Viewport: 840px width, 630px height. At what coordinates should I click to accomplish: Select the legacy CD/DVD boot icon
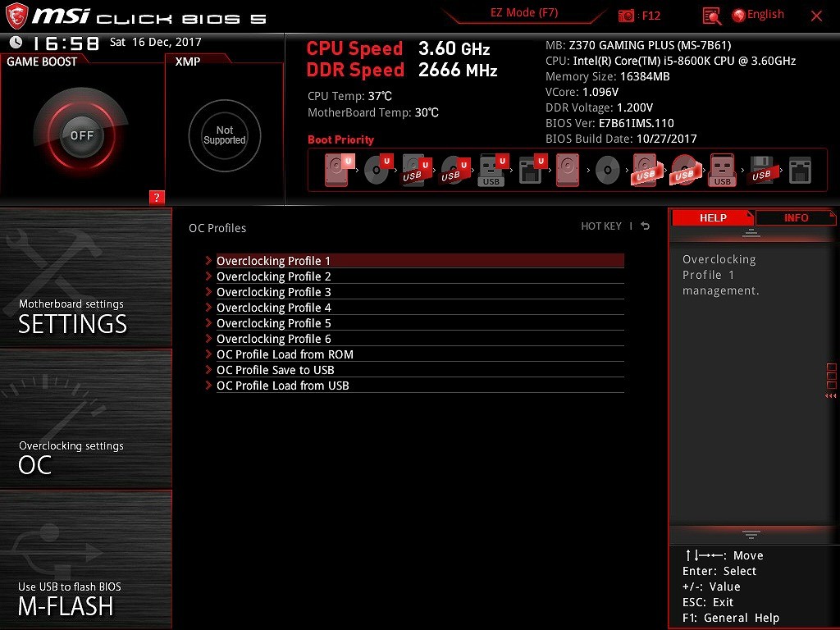click(x=608, y=170)
